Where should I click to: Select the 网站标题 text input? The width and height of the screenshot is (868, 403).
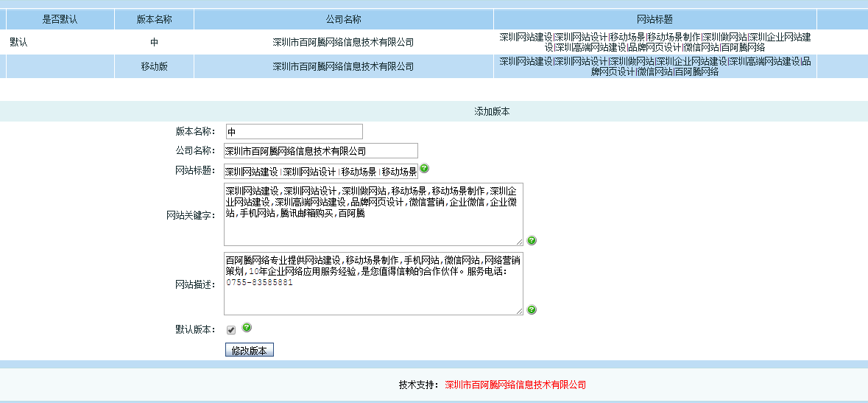tap(321, 172)
